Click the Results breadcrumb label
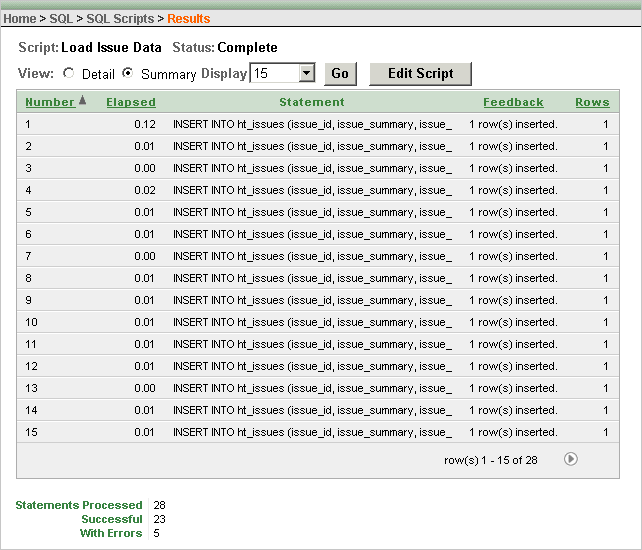 [188, 19]
